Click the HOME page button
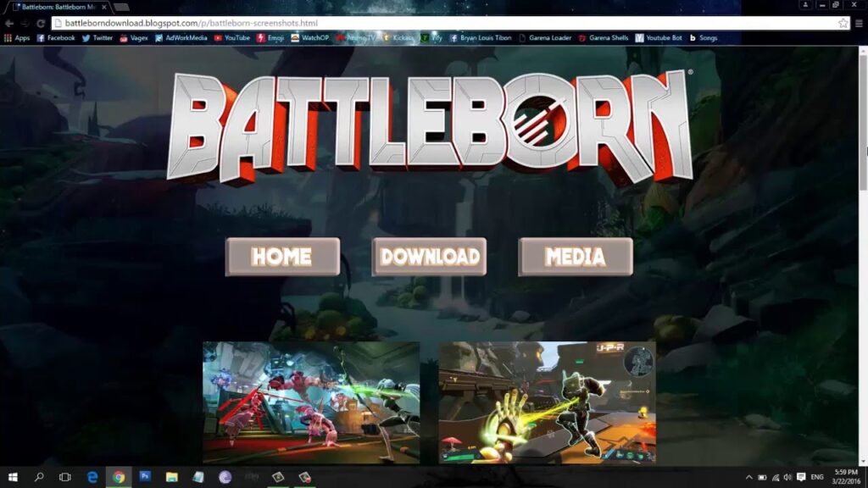Screen dimensions: 868x488 [x=282, y=257]
